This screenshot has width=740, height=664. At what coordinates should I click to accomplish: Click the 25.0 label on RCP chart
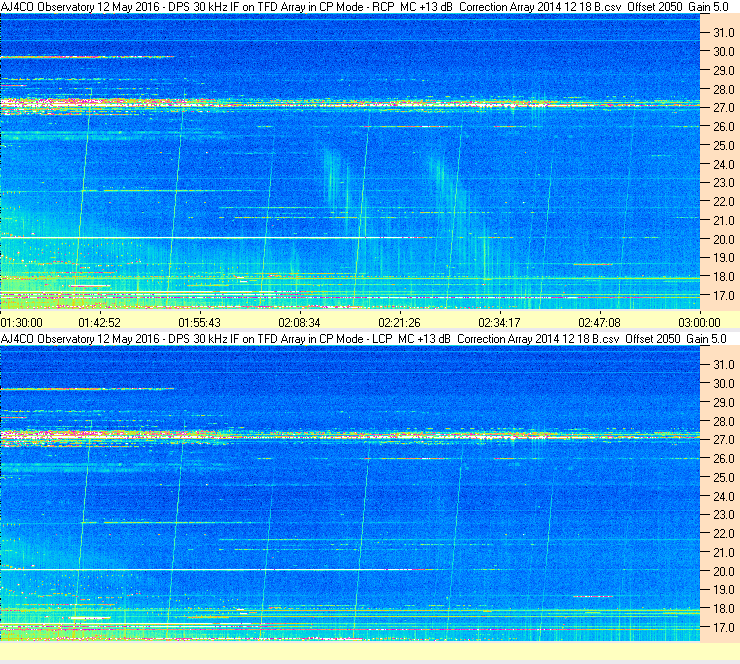(724, 145)
